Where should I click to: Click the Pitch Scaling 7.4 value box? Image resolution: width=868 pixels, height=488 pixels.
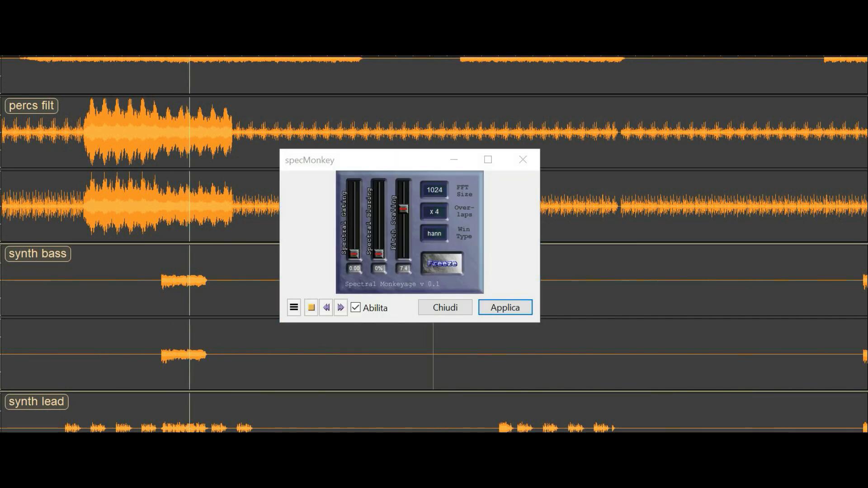[403, 268]
